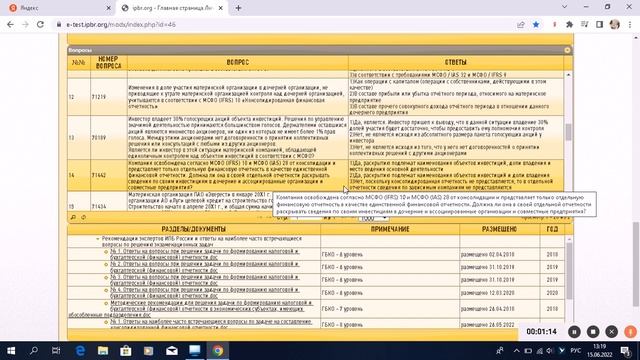640x360 pixels.
Task: Close the ipbr.org browser tab
Action: coord(221,8)
